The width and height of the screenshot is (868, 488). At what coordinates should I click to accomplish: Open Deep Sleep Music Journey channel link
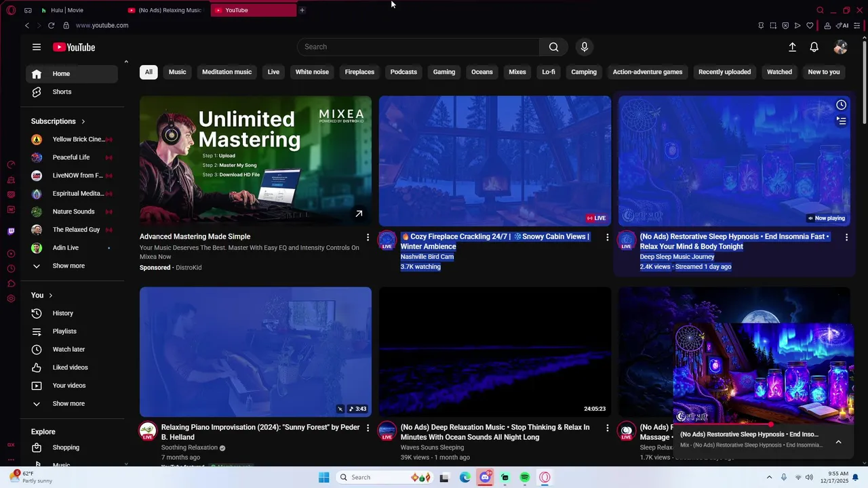[677, 257]
